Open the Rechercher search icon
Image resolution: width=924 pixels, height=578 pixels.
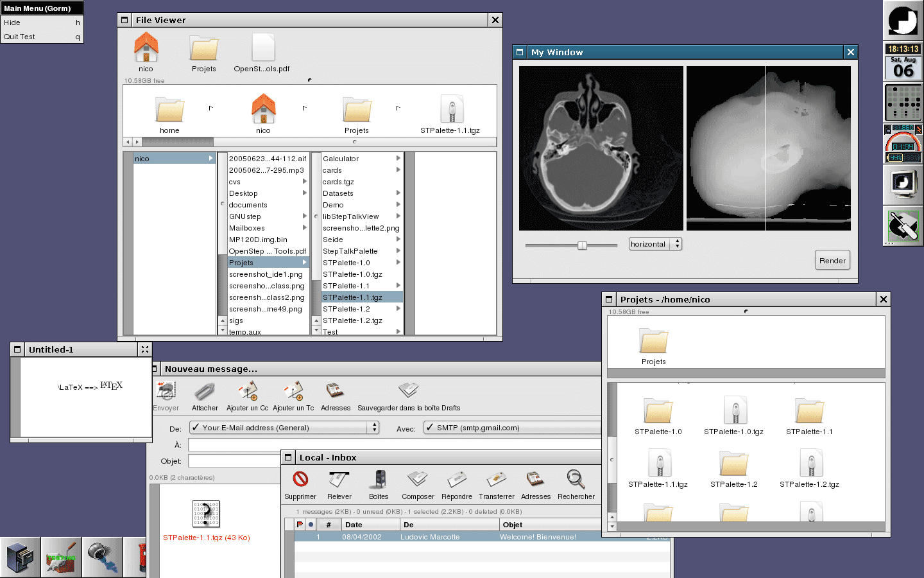tap(576, 480)
